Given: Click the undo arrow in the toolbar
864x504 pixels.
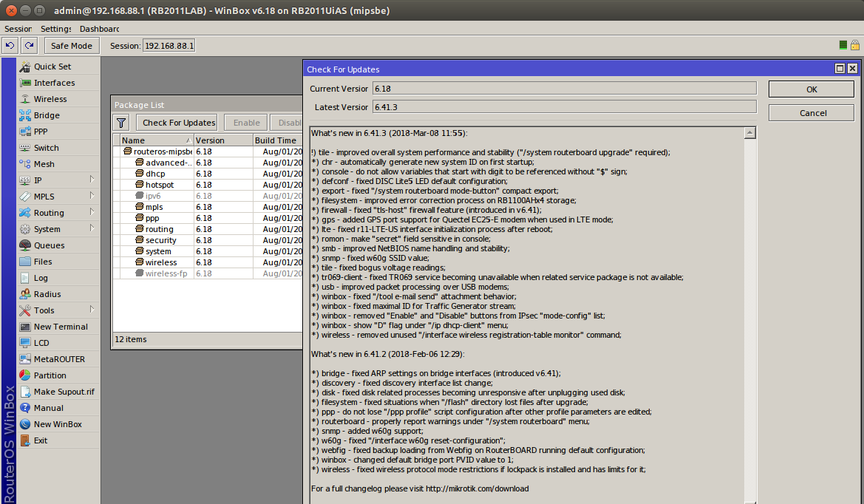Looking at the screenshot, I should pos(10,46).
